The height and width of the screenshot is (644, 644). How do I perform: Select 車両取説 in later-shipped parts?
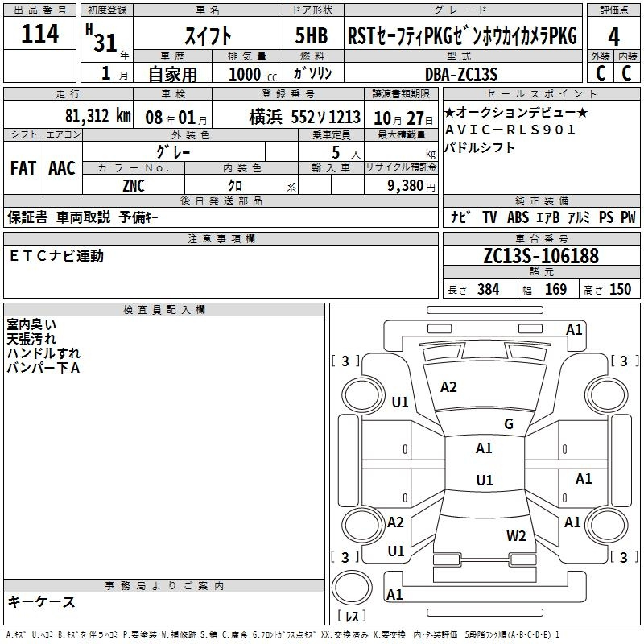click(84, 217)
